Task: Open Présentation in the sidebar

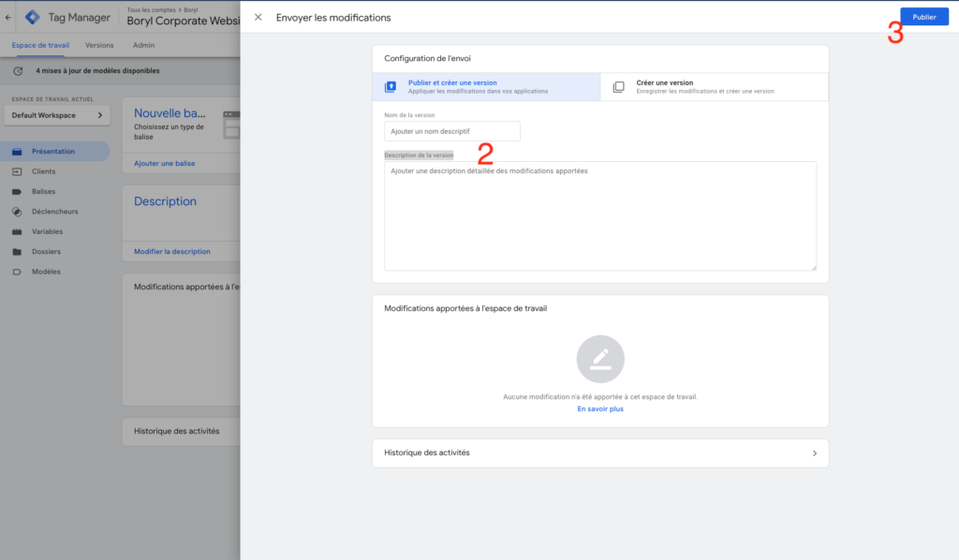Action: [53, 152]
